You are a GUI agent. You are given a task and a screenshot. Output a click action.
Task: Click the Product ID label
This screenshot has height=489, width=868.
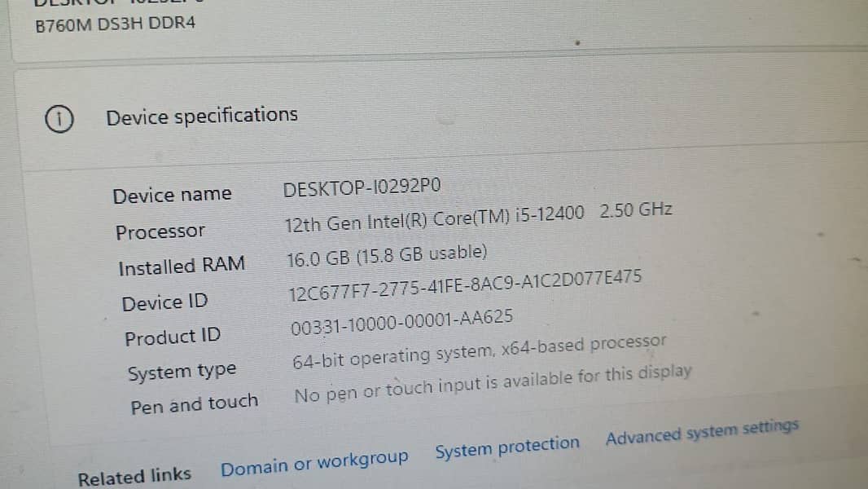pyautogui.click(x=172, y=337)
